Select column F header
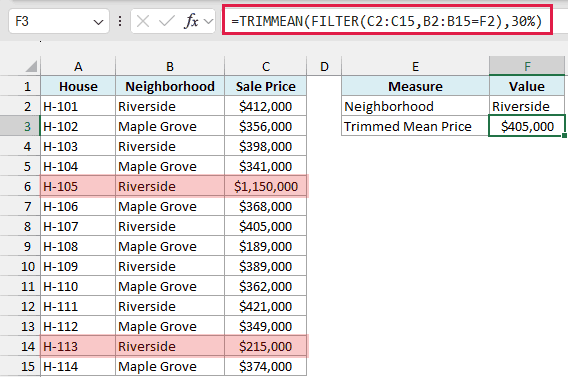568x377 pixels. (527, 66)
